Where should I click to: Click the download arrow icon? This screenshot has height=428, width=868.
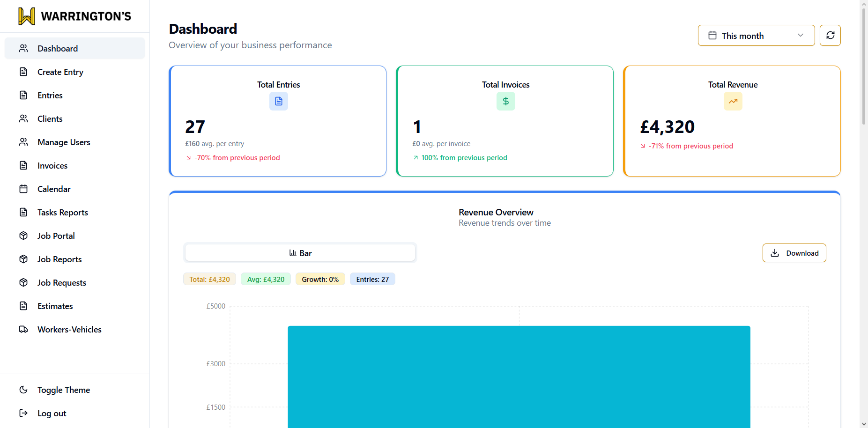click(x=775, y=253)
